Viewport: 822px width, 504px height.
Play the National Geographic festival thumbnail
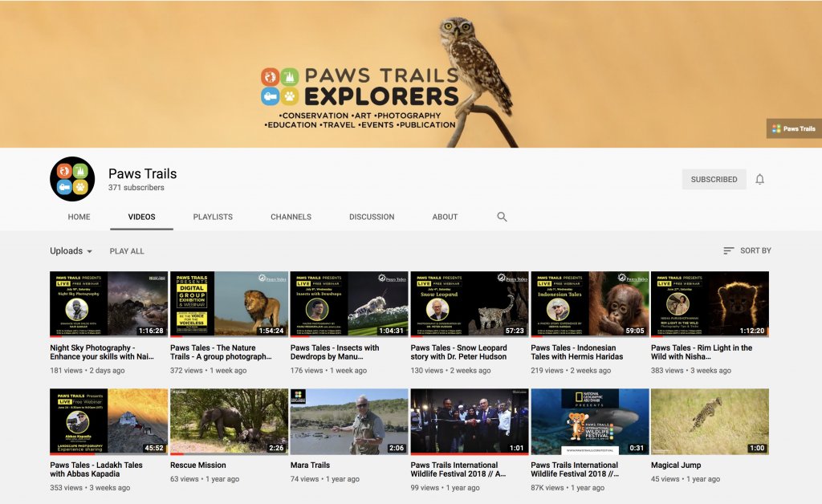pos(590,421)
